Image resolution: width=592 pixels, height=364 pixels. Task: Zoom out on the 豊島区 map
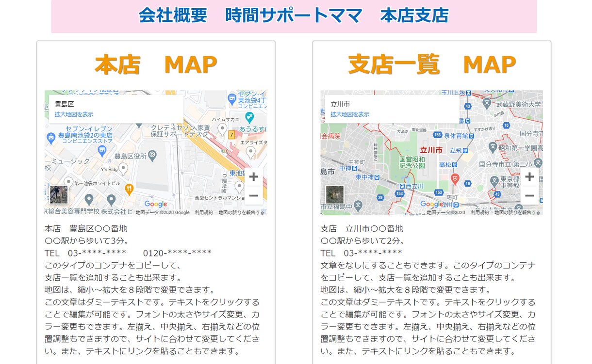(253, 196)
